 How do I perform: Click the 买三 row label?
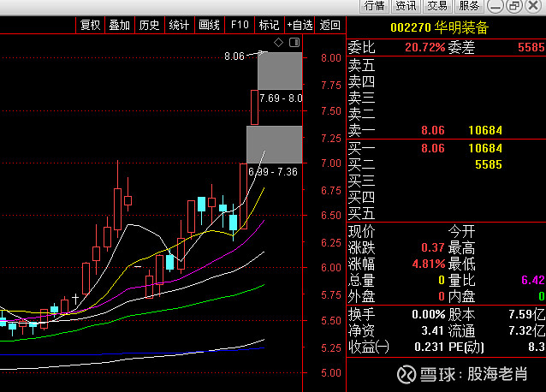361,181
